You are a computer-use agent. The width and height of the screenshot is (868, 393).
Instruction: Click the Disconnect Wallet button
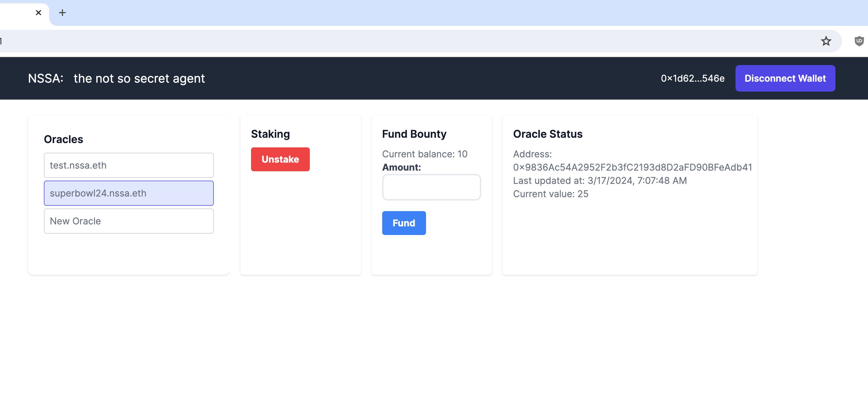click(x=785, y=78)
